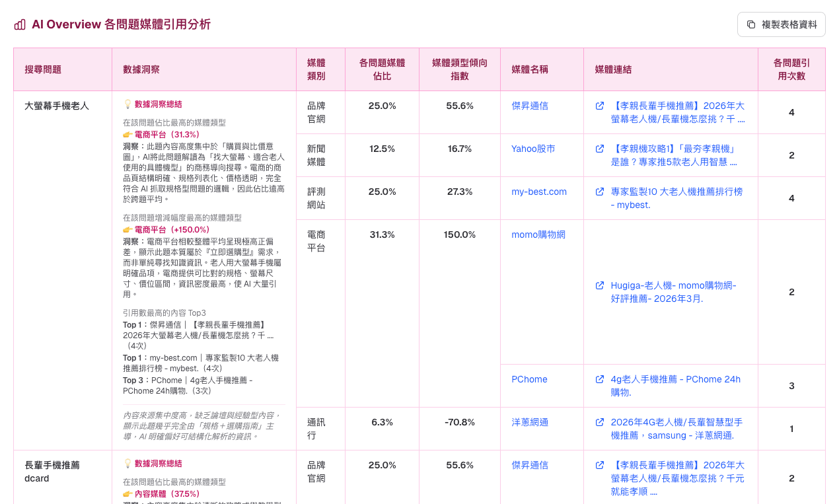839x504 pixels.
Task: Click the external-link icon beside the mybest 推薦排行榜 article
Action: point(599,192)
